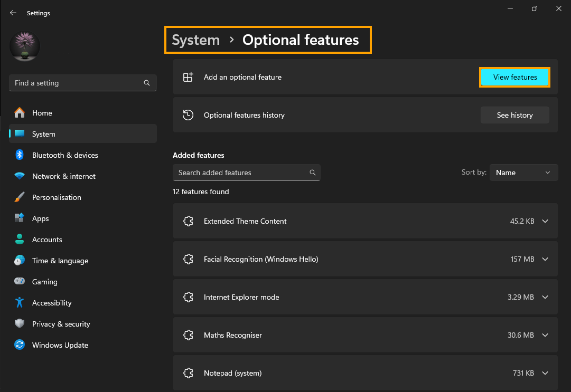Go to Home section
Screen dimensions: 571x392
pyautogui.click(x=82, y=113)
